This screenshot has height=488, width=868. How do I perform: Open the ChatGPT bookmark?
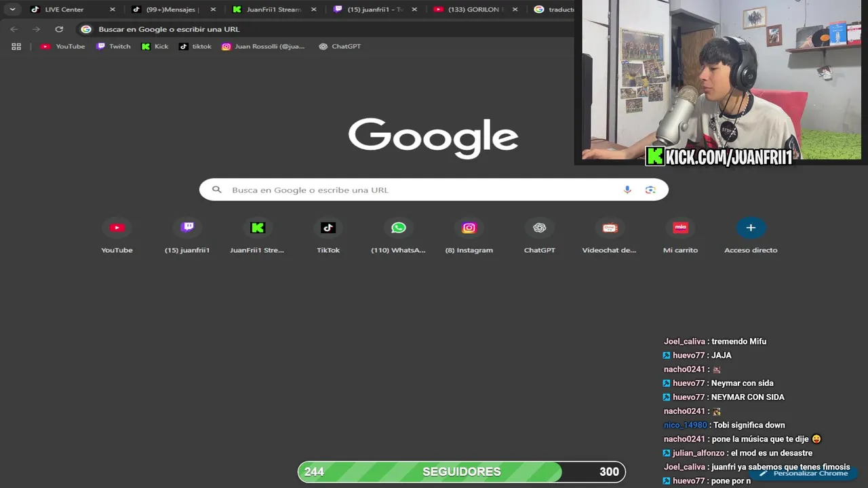click(x=340, y=46)
